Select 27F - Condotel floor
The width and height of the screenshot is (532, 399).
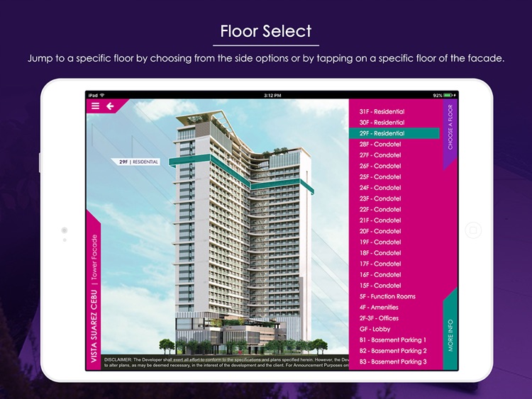[380, 155]
